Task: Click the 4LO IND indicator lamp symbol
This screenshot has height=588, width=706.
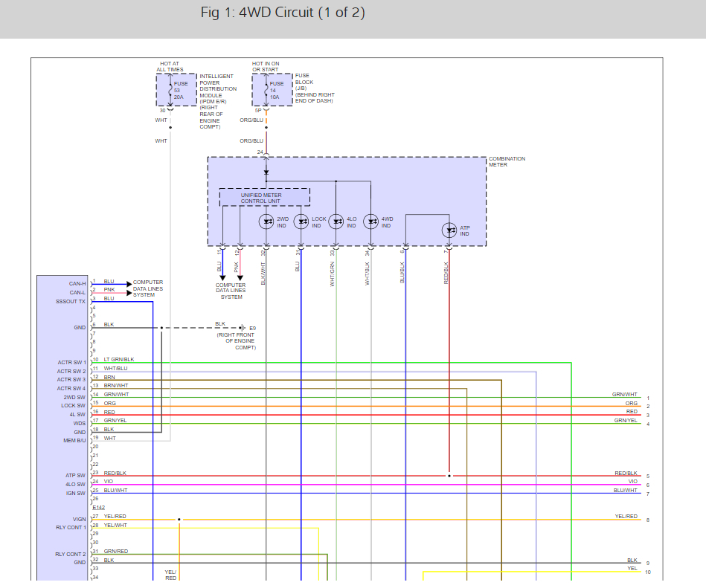Action: coord(336,222)
